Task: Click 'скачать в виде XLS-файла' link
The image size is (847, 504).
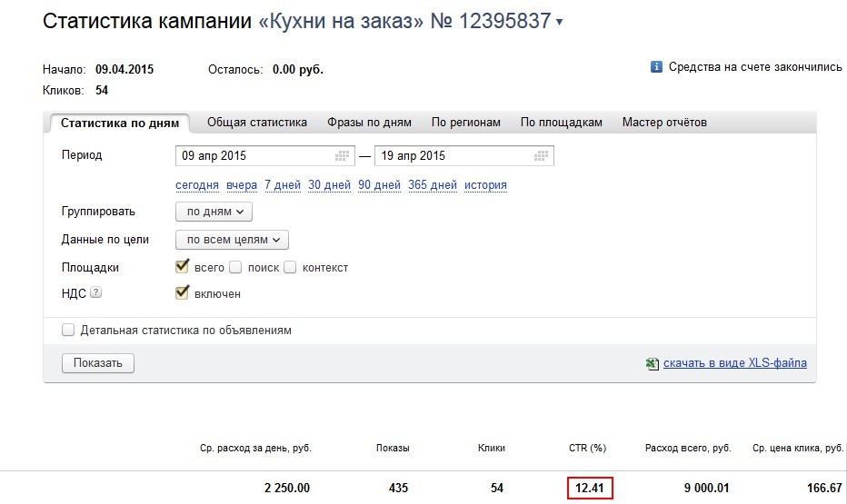Action: click(734, 363)
